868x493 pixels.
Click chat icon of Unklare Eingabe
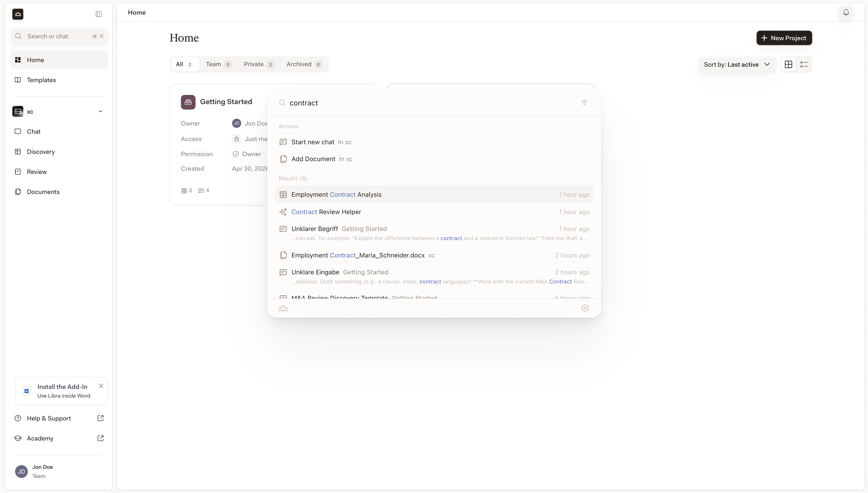coord(283,273)
